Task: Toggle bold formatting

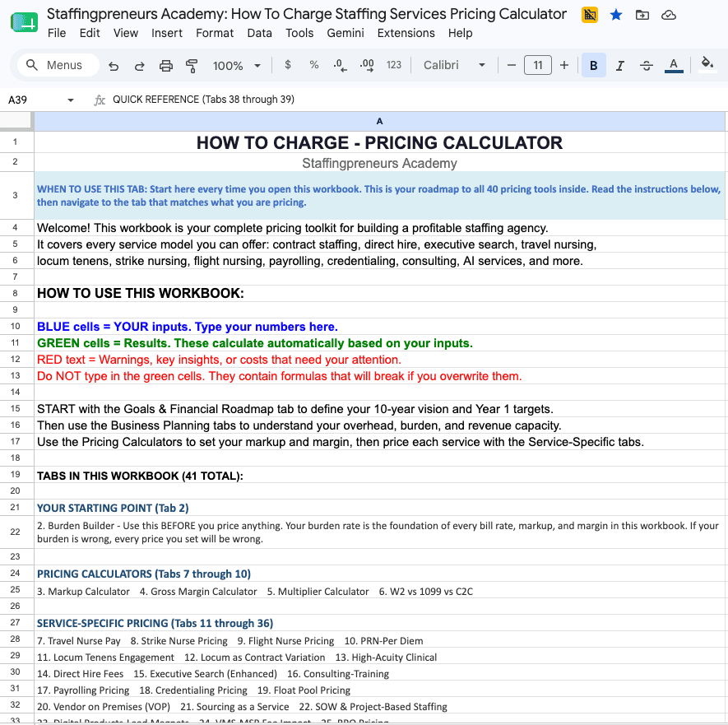Action: 593,66
